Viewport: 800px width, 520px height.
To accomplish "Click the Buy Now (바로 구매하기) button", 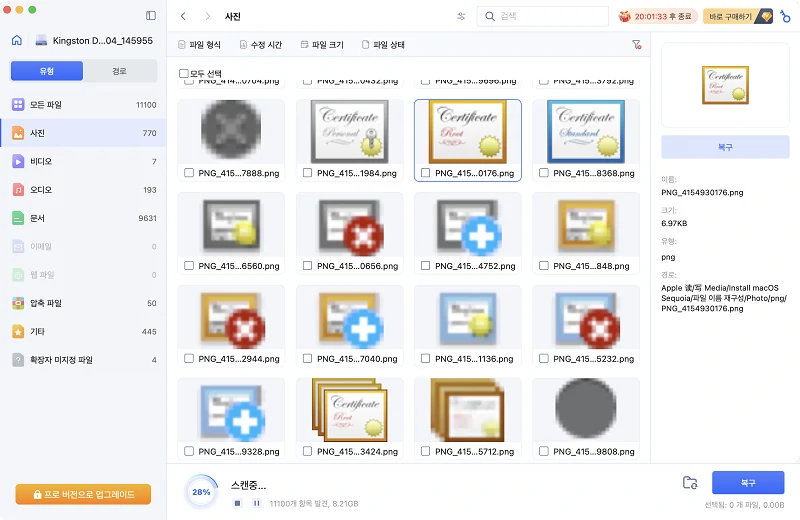I will [737, 16].
